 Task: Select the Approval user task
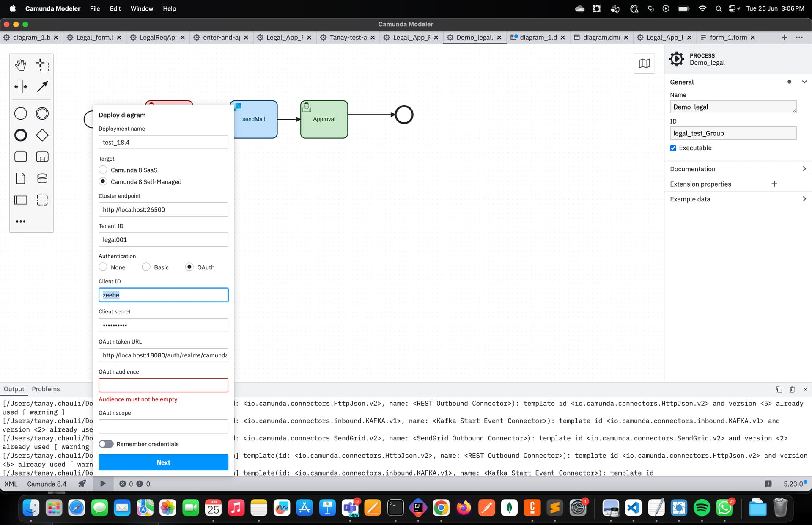(324, 119)
